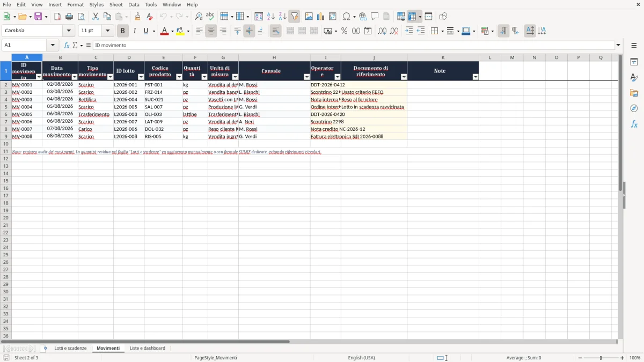The height and width of the screenshot is (362, 644).
Task: Open the Font Name dropdown list
Action: (69, 31)
